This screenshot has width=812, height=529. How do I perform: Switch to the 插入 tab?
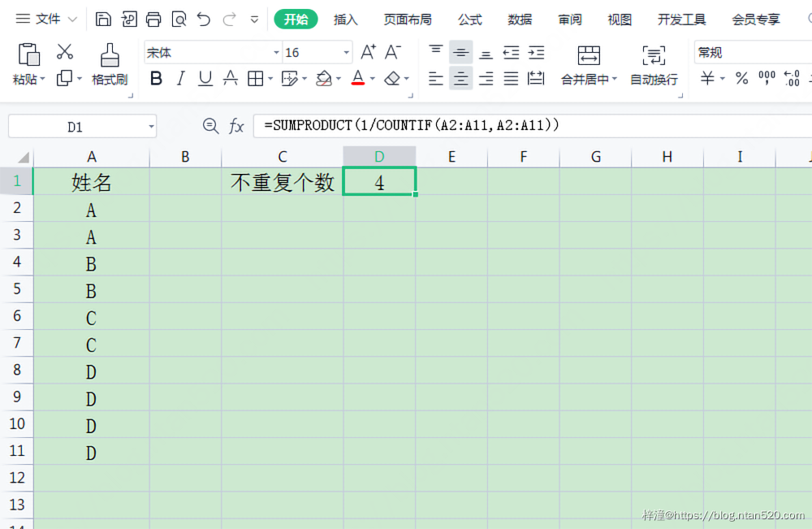click(x=346, y=20)
